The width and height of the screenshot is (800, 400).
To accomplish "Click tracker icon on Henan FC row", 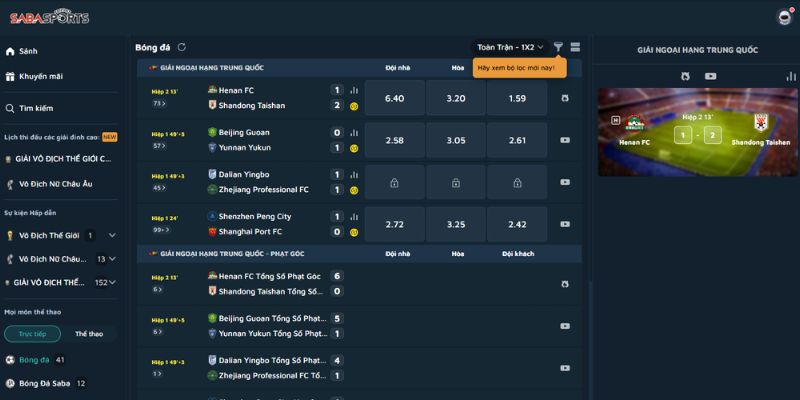I will point(565,98).
